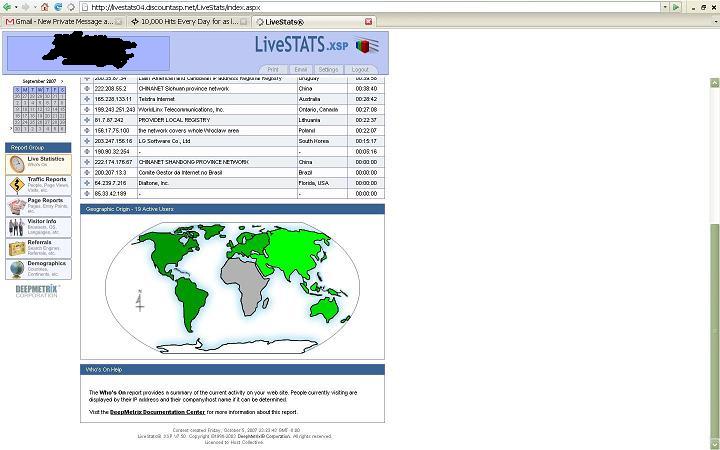The height and width of the screenshot is (450, 720).
Task: Open the Traffic Reports road sign icon
Action: pos(17,185)
